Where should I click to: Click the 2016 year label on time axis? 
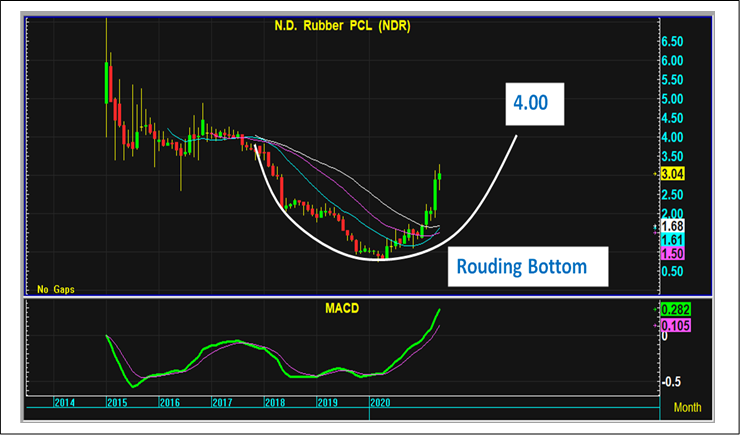click(170, 403)
